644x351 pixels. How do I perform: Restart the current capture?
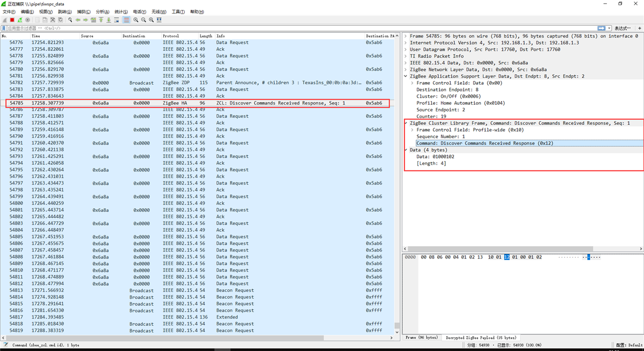point(20,20)
